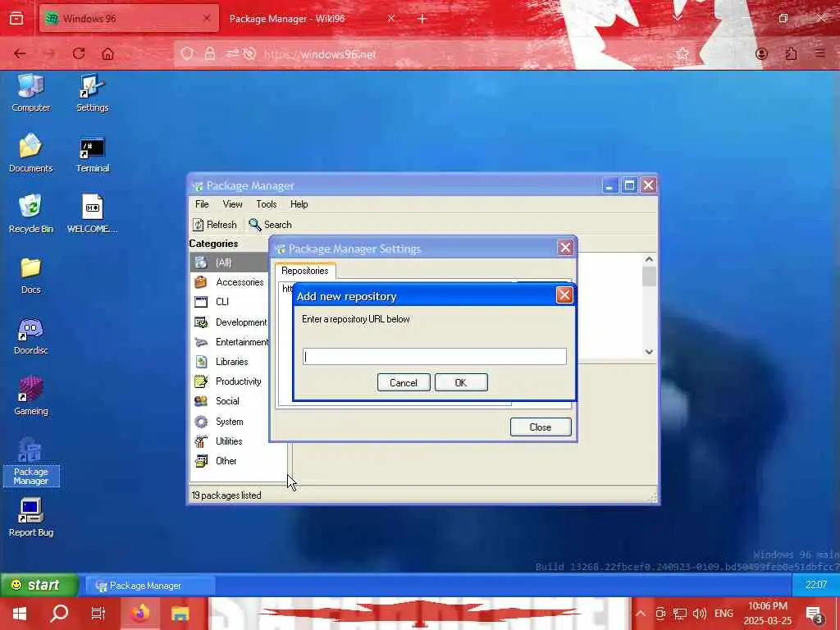Bookmark this page with the star icon

click(x=682, y=53)
